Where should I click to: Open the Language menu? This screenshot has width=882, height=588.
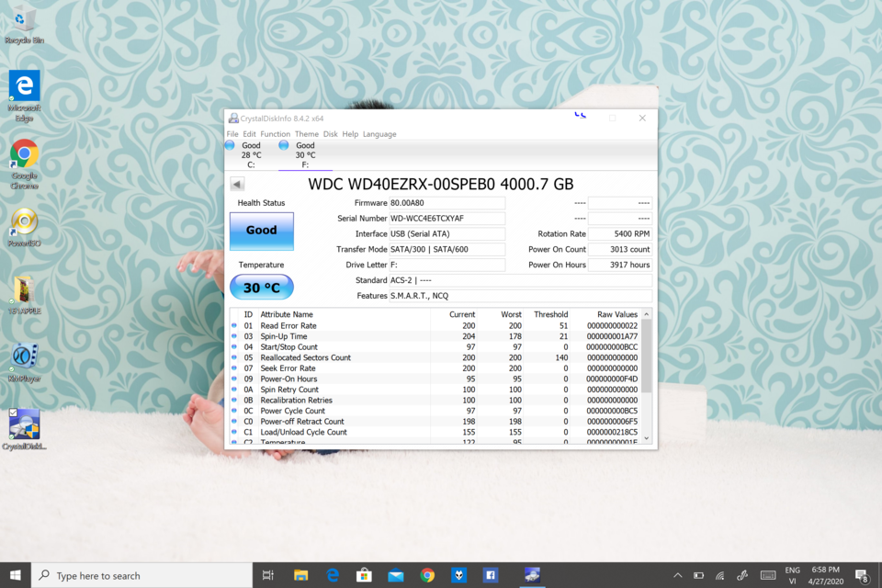(x=379, y=134)
